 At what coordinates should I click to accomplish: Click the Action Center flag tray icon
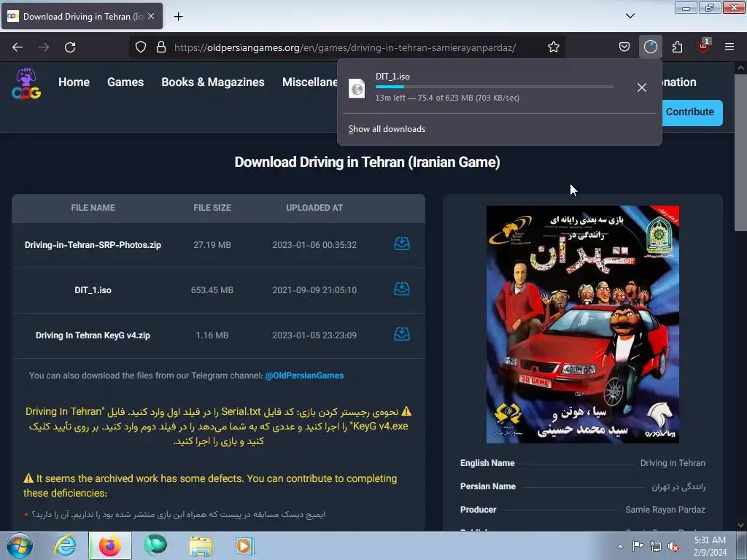coord(638,546)
